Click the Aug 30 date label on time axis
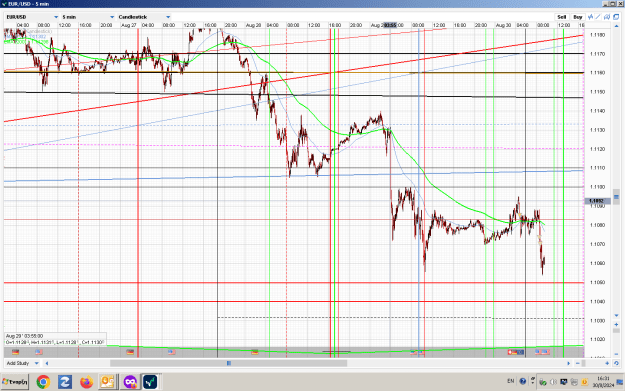This screenshot has height=391, width=625. pyautogui.click(x=503, y=25)
